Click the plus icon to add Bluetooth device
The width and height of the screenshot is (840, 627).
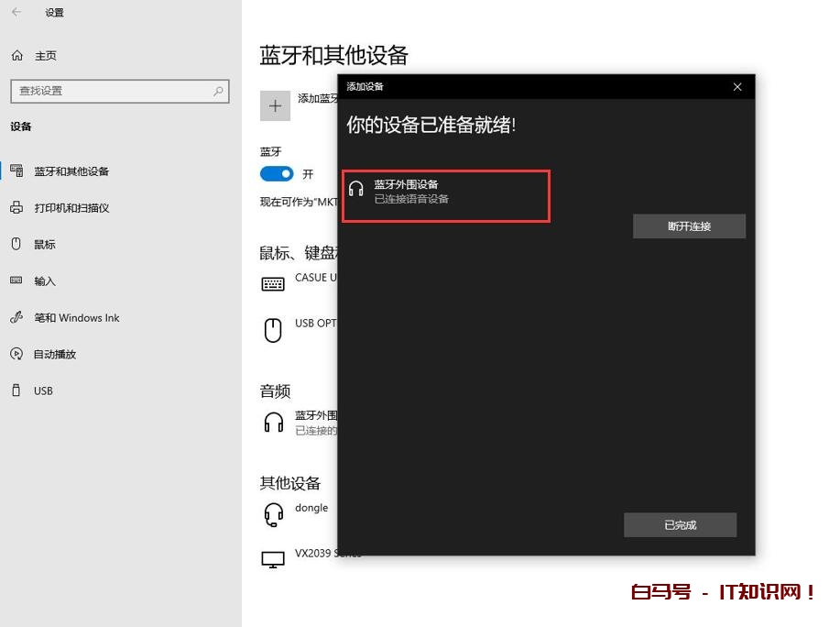click(275, 105)
